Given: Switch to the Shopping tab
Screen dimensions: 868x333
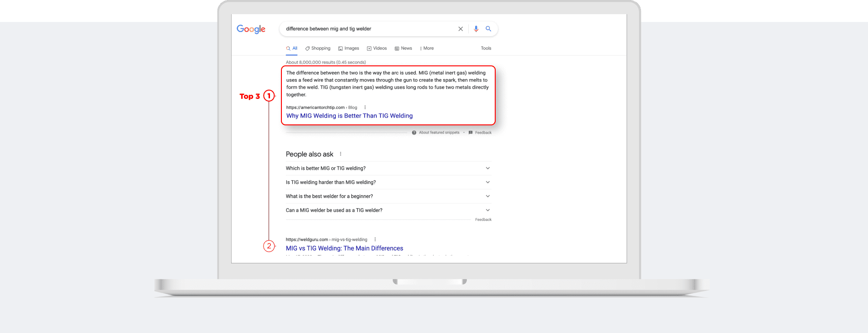Looking at the screenshot, I should tap(318, 48).
